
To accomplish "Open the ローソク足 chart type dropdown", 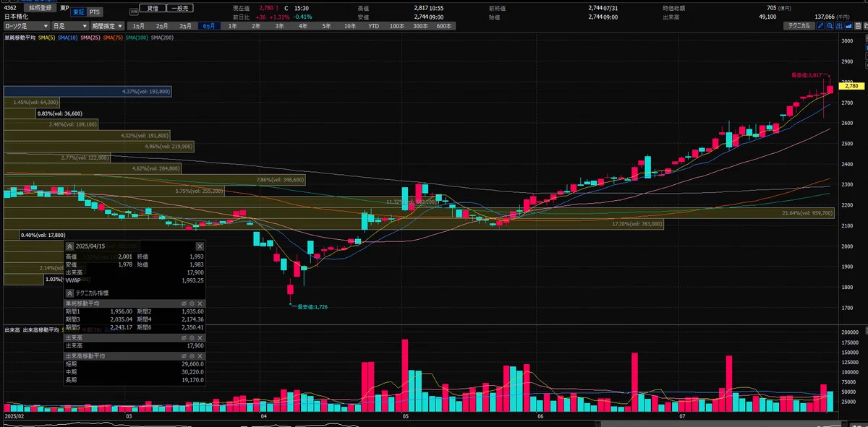I will (x=26, y=25).
